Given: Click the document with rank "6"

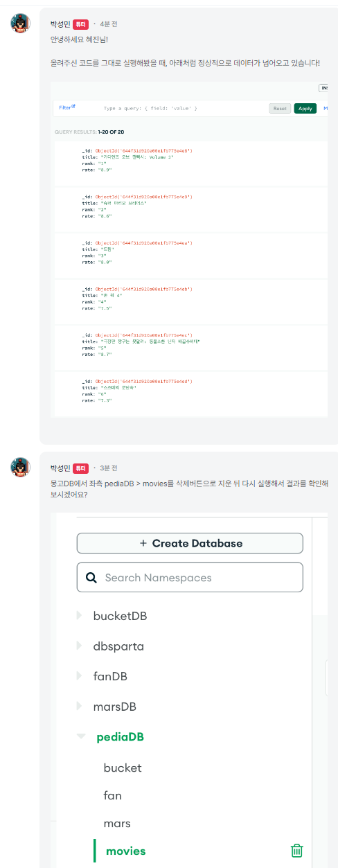Looking at the screenshot, I should click(190, 393).
